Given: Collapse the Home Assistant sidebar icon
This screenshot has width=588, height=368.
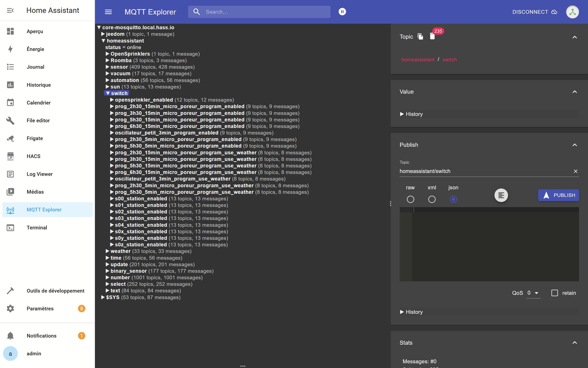Looking at the screenshot, I should pyautogui.click(x=10, y=10).
